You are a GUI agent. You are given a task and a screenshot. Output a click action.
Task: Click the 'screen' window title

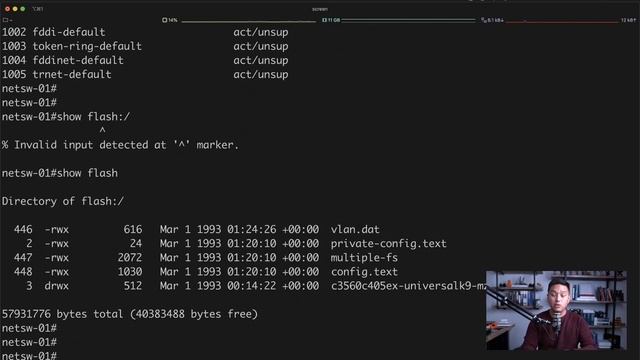(x=320, y=9)
